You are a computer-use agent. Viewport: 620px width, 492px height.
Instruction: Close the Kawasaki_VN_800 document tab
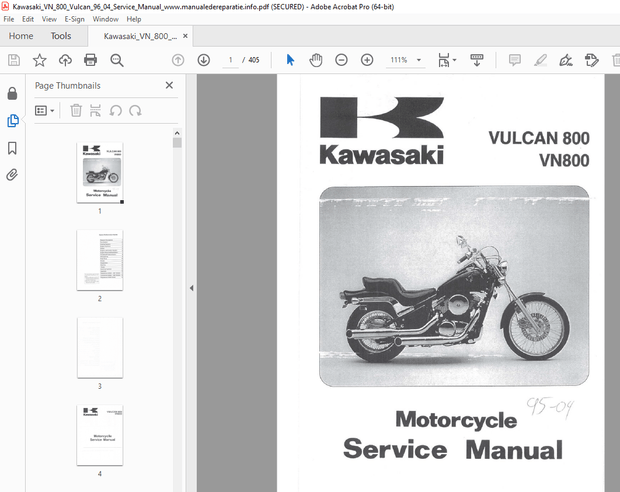tap(185, 36)
